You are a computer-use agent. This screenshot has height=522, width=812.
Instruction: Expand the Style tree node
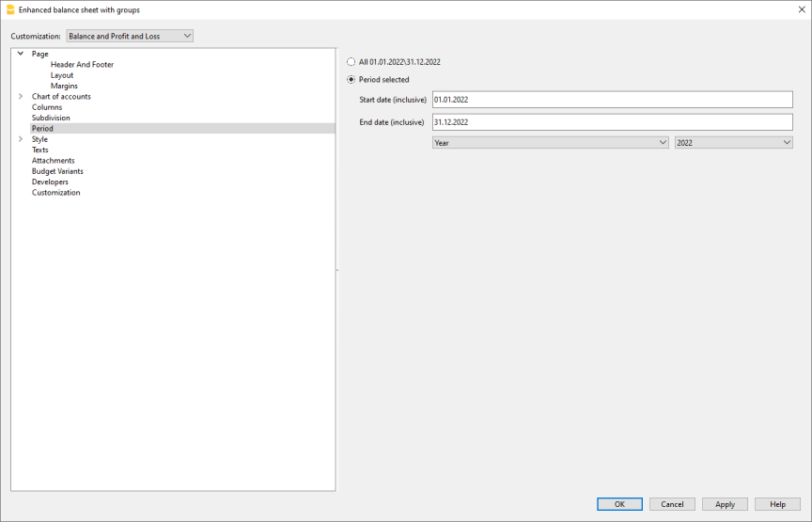(x=21, y=139)
